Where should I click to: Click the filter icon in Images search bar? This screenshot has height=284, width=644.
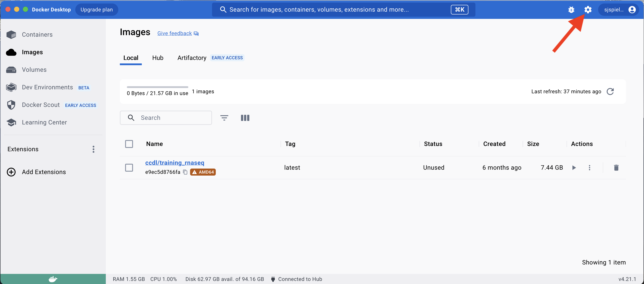[224, 118]
